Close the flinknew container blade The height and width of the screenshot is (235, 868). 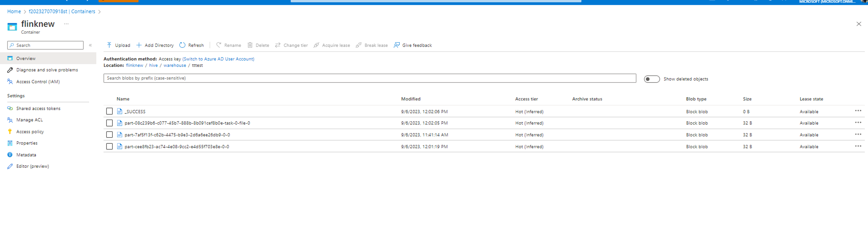click(x=859, y=24)
